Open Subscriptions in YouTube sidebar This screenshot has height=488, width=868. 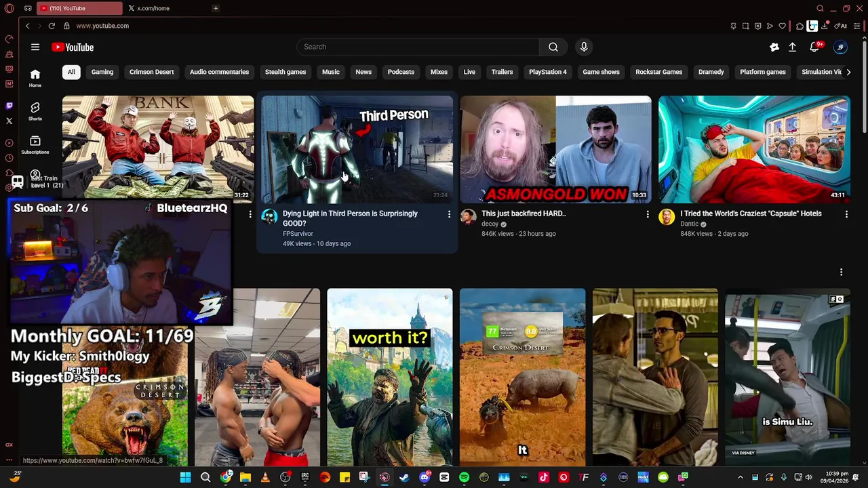(35, 145)
